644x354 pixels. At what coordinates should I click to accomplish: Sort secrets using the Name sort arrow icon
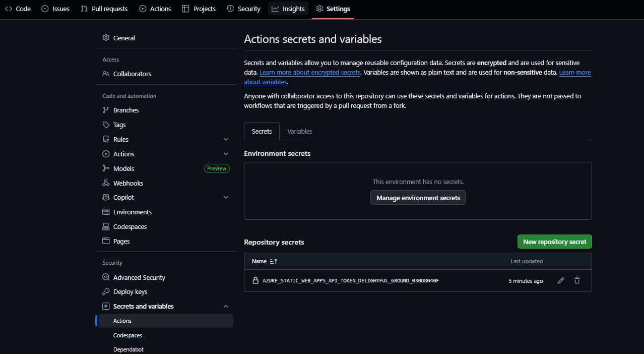pyautogui.click(x=274, y=261)
